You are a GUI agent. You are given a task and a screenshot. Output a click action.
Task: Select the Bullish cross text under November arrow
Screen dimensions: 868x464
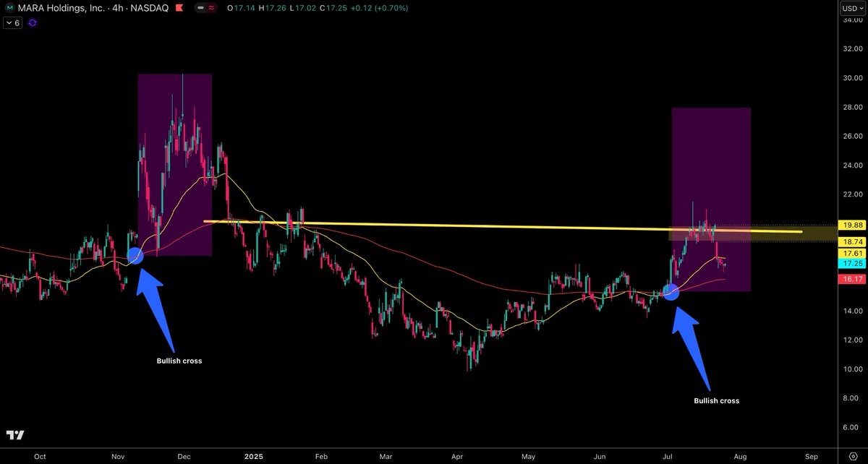(179, 360)
